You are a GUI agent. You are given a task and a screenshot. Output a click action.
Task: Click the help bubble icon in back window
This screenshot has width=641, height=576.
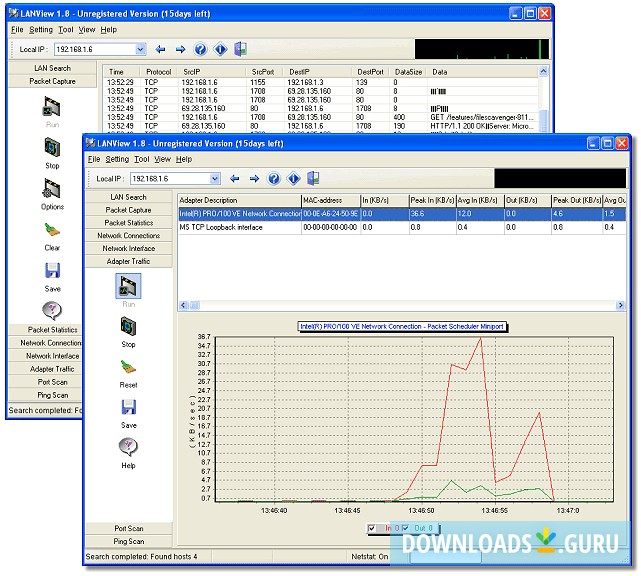52,311
